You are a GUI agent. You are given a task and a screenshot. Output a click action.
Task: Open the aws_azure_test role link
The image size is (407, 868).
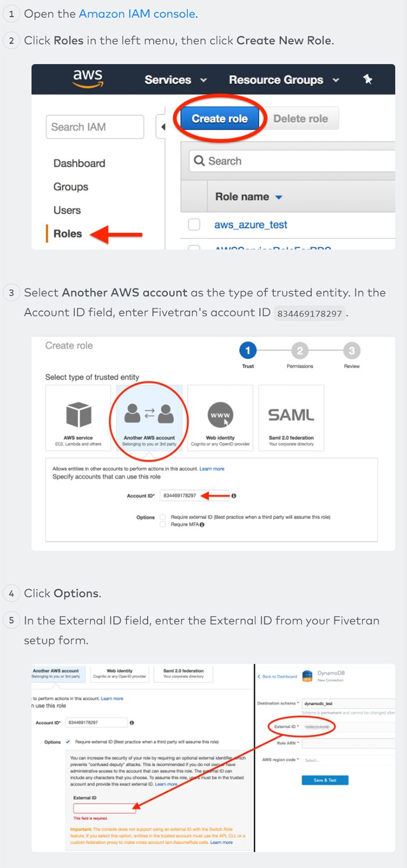(x=251, y=225)
